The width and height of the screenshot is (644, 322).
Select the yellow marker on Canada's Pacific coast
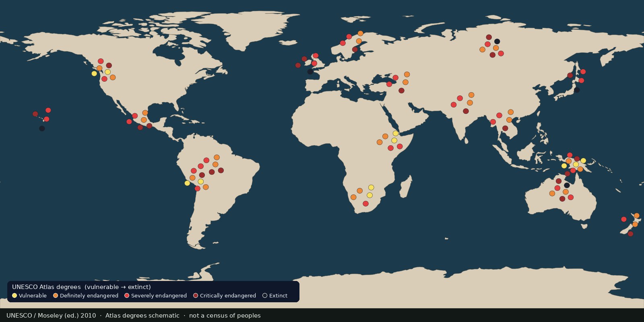coord(94,74)
